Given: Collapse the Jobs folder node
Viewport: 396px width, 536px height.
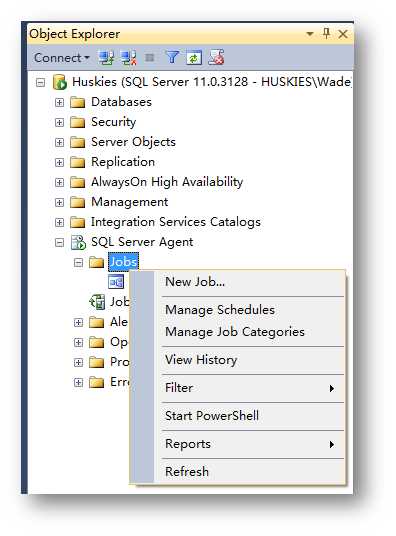Looking at the screenshot, I should click(x=78, y=263).
